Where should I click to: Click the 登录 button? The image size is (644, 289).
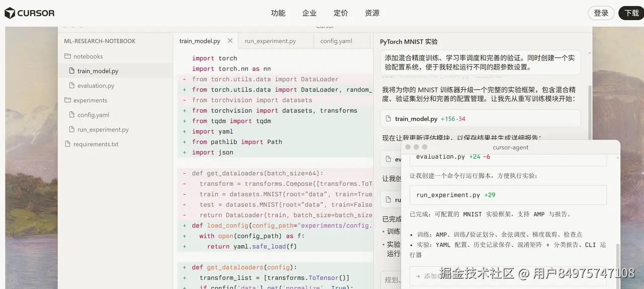tap(601, 13)
